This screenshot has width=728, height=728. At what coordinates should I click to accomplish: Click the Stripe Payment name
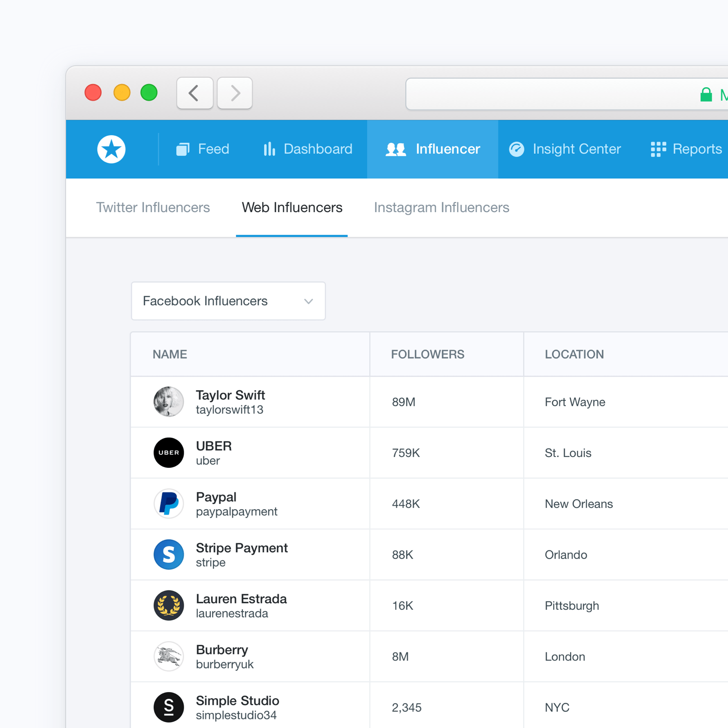[x=242, y=548]
